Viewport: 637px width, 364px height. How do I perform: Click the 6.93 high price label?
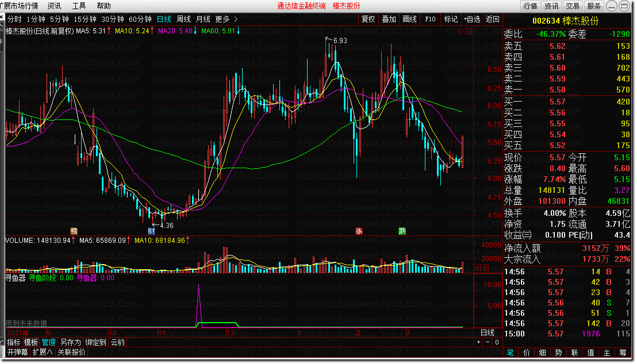(x=340, y=41)
